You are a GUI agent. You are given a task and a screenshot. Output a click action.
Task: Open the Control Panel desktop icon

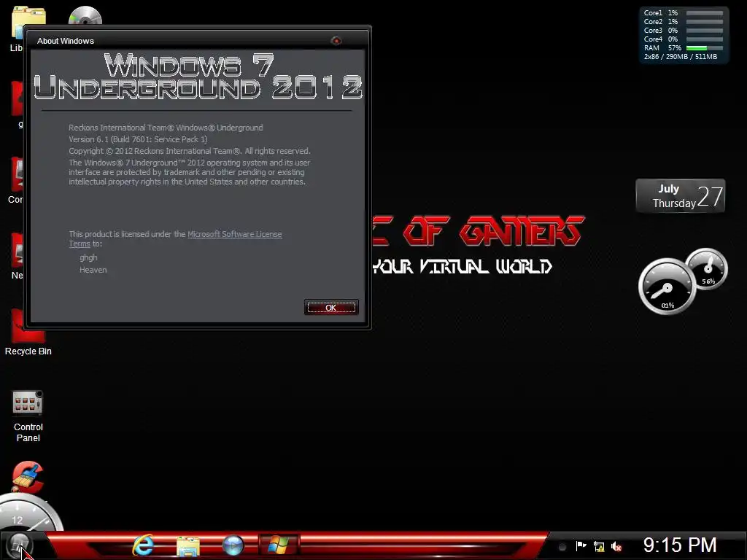(x=28, y=416)
